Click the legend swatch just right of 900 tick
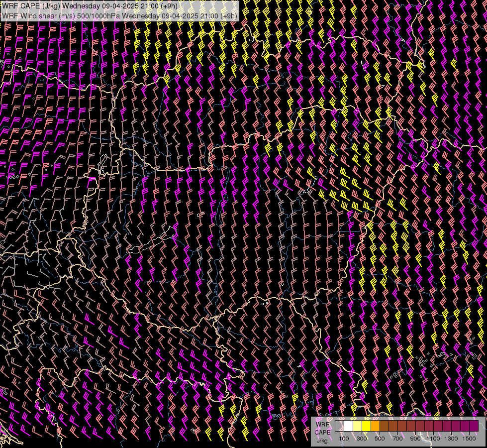The height and width of the screenshot is (448, 487). [420, 426]
